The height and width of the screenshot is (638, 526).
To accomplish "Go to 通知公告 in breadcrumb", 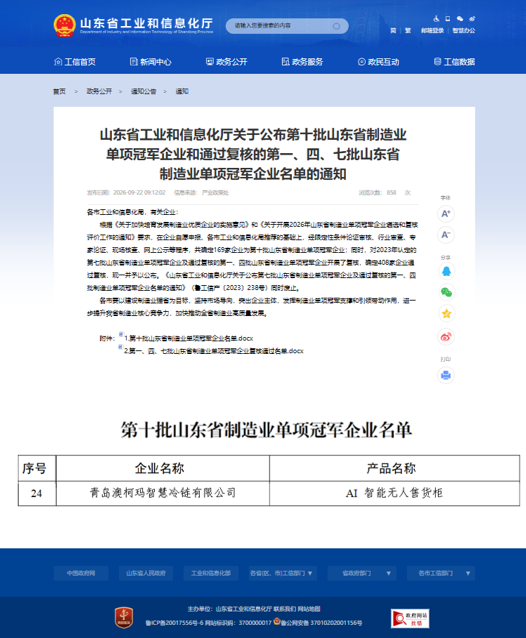I will coord(144,91).
